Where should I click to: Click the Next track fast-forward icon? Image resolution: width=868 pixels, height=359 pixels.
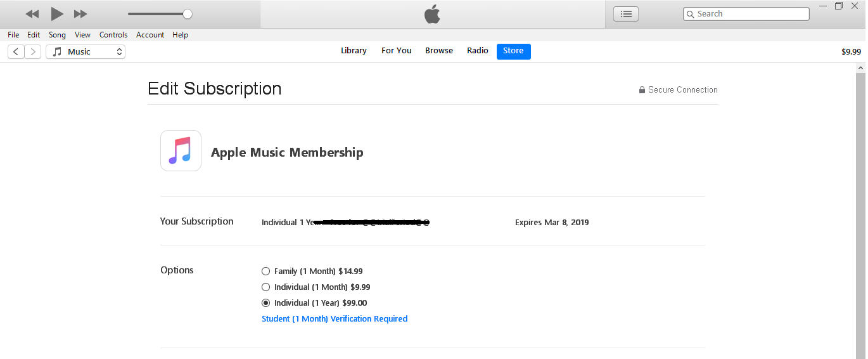tap(80, 14)
